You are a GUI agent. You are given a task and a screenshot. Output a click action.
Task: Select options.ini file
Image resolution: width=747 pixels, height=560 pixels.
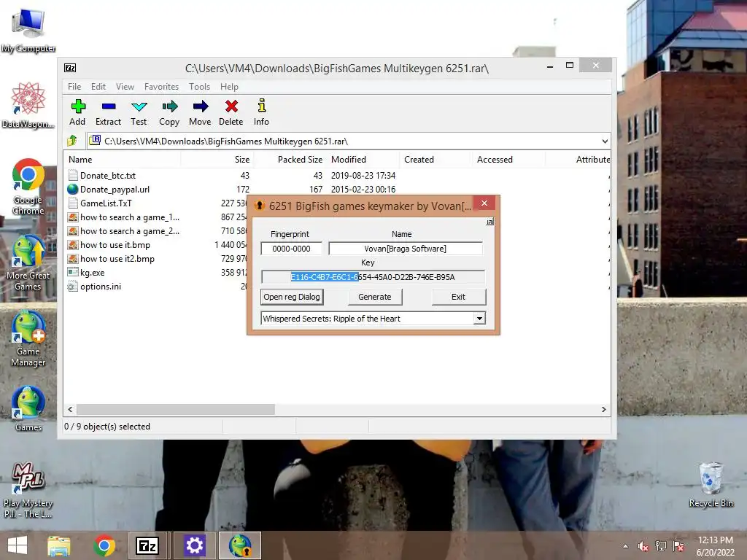[x=101, y=286]
